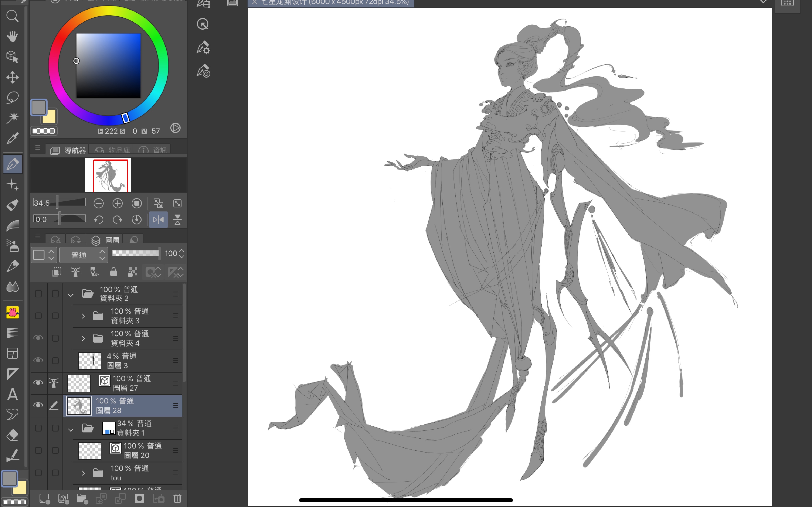Click the layer opacity slider
812x508 pixels.
pos(136,254)
